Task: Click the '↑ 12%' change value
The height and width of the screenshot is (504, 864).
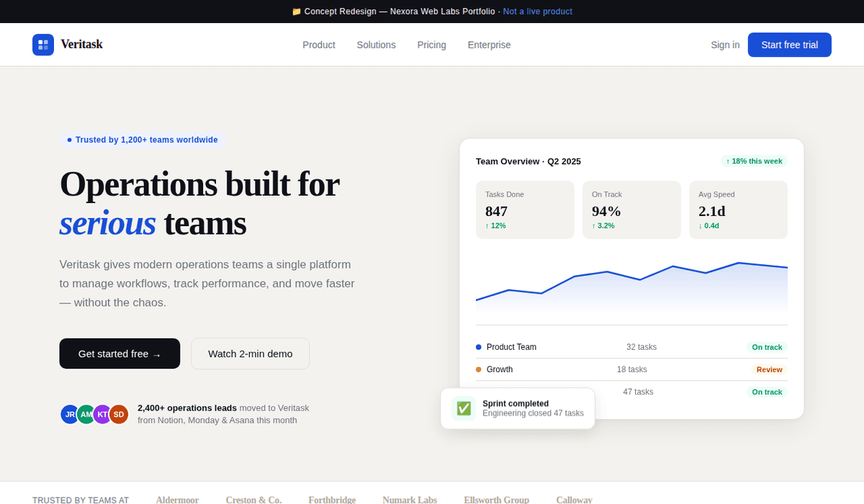Action: (x=495, y=225)
